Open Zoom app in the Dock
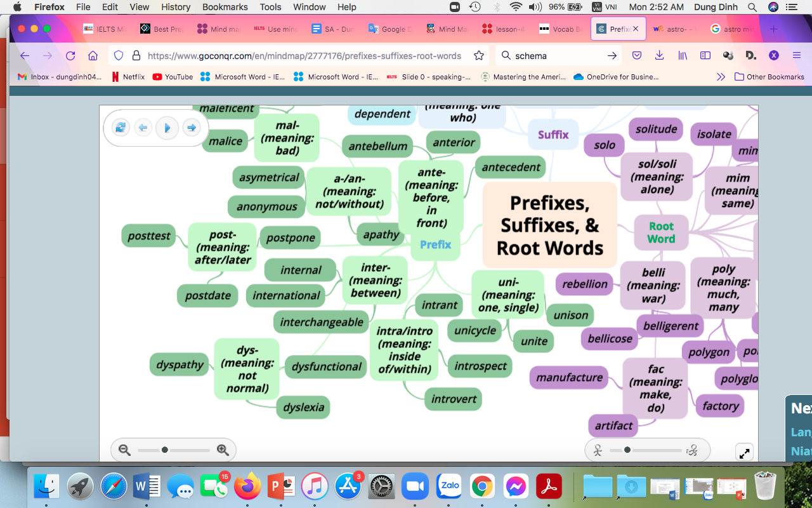The width and height of the screenshot is (812, 508). click(414, 486)
